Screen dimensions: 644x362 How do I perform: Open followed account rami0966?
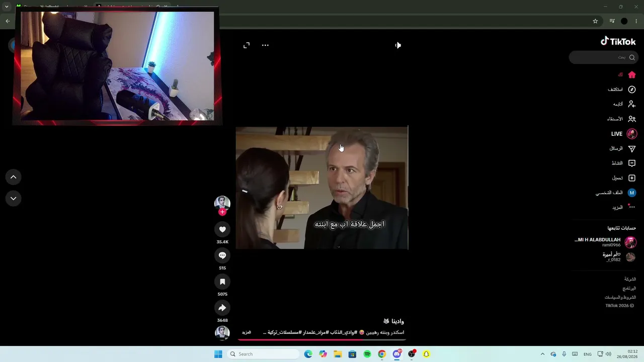(605, 242)
